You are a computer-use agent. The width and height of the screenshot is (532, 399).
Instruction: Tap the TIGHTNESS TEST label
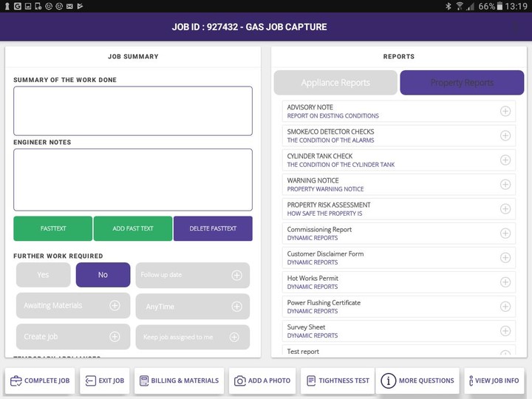coord(344,381)
